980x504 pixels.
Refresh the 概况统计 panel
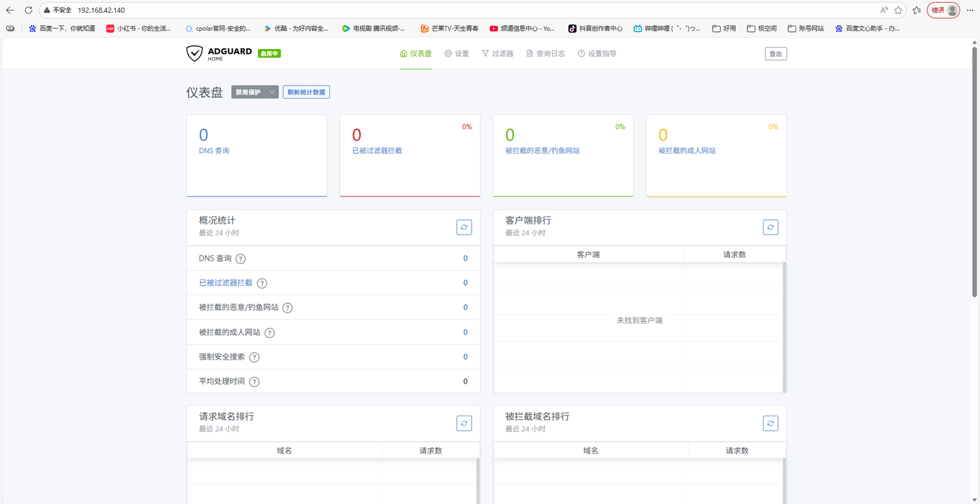tap(464, 227)
